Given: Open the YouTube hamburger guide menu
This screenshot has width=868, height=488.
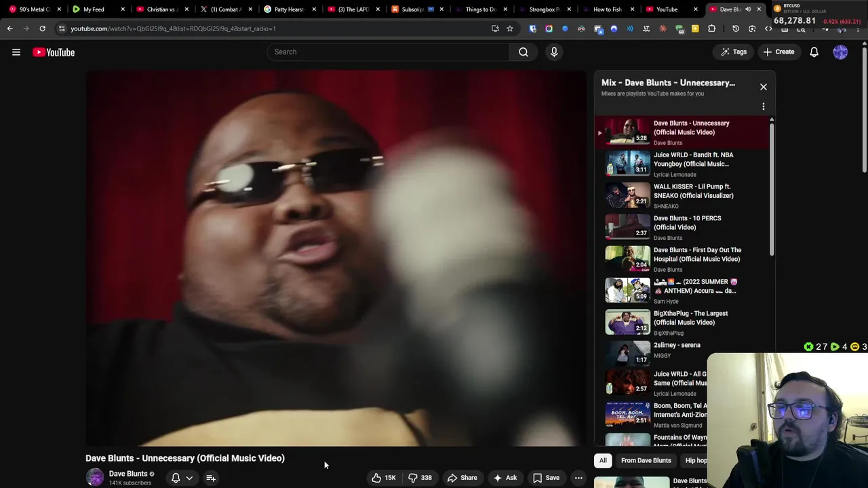Looking at the screenshot, I should pyautogui.click(x=16, y=52).
